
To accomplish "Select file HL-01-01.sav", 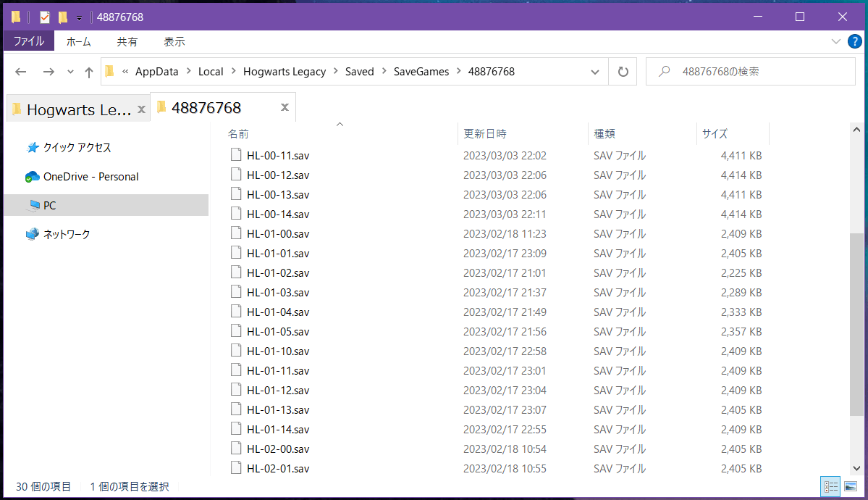I will 278,254.
